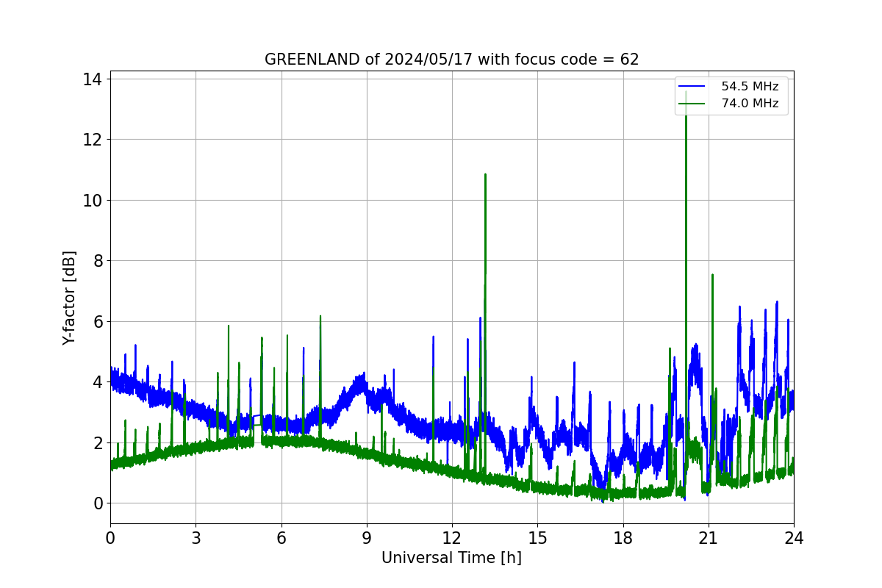Screen dimensions: 882x588
Task: Click x-axis tick label 6
Action: (x=281, y=538)
